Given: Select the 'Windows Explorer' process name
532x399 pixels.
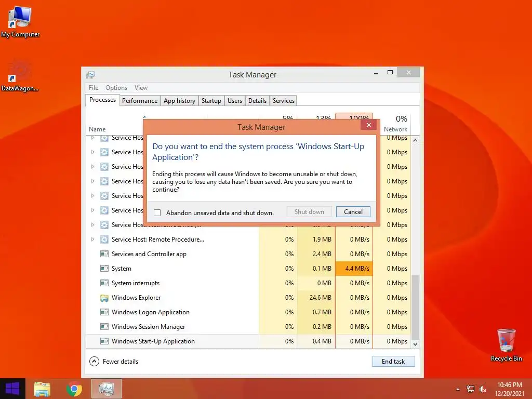Looking at the screenshot, I should pos(136,298).
